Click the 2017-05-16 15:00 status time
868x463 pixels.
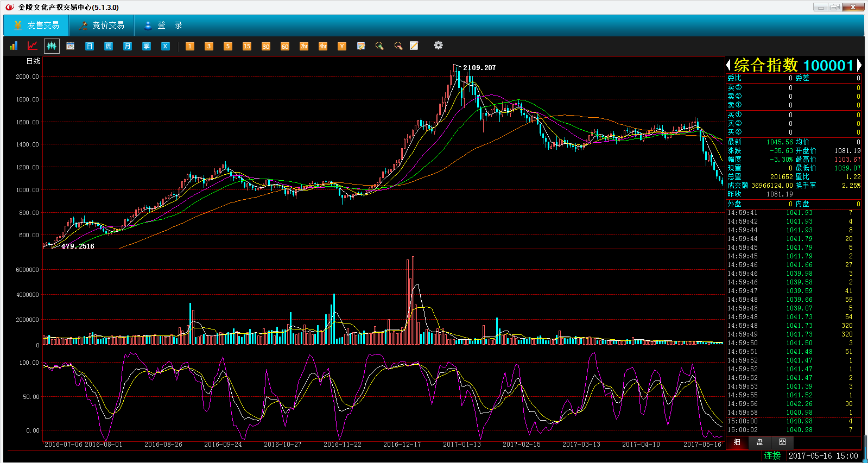point(823,456)
